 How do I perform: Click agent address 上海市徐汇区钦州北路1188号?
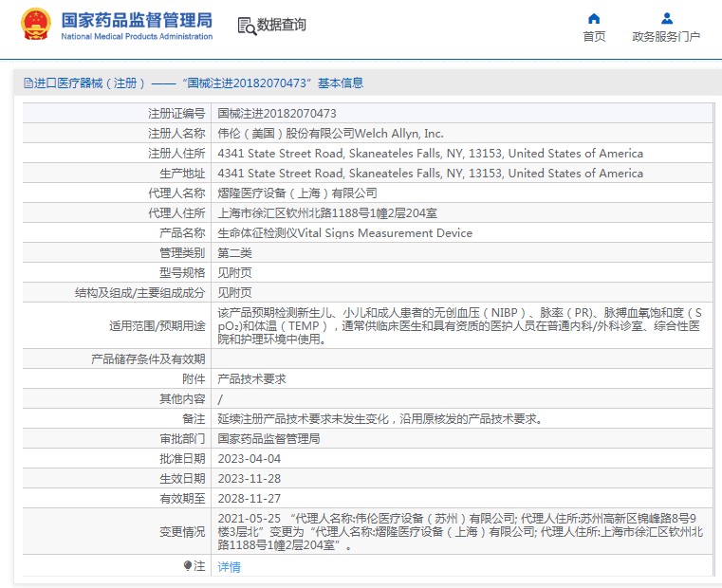[x=327, y=213]
